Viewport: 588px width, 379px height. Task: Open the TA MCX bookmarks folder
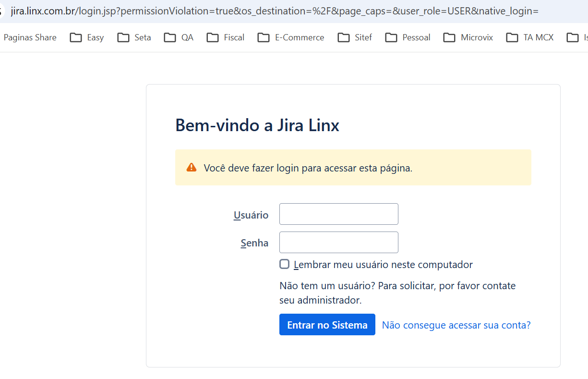click(530, 37)
